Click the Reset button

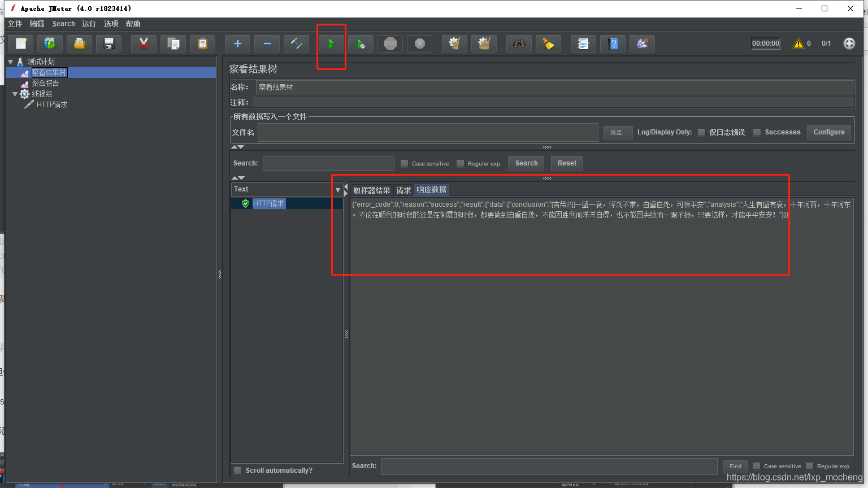567,163
